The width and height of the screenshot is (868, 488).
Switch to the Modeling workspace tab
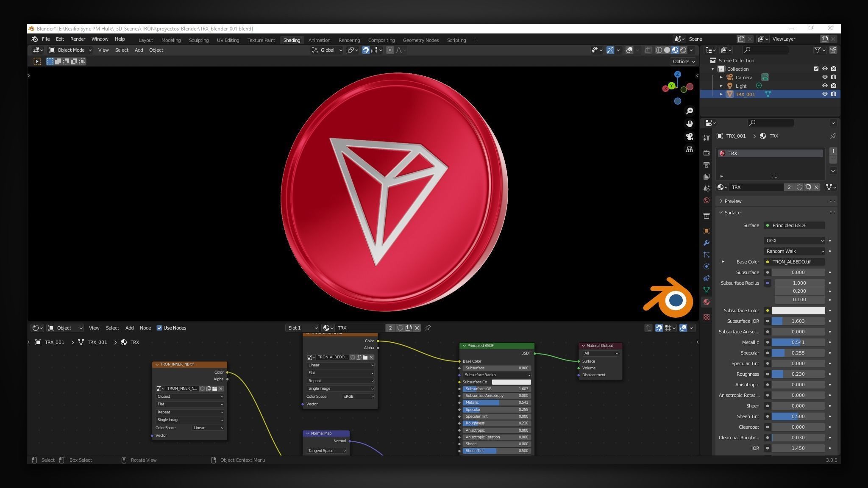171,40
